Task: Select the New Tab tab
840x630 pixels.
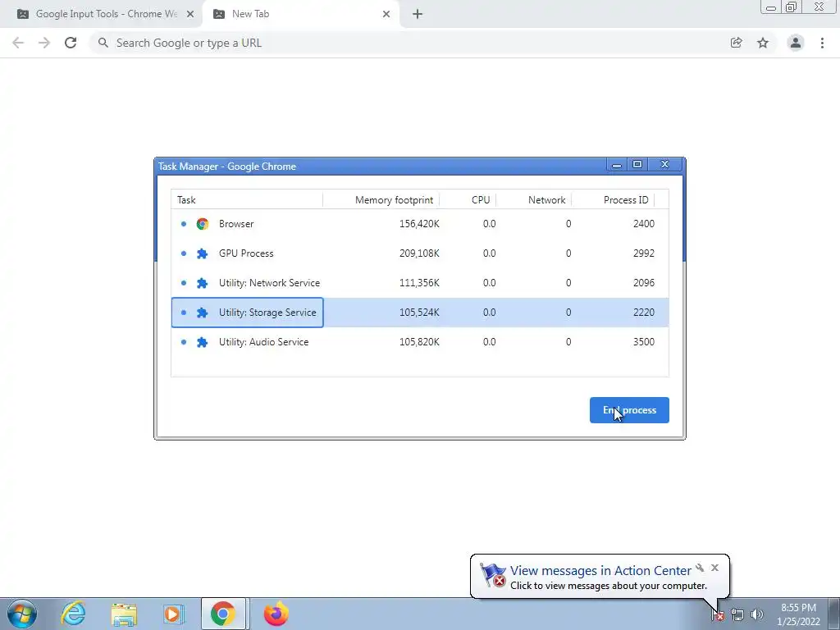Action: click(x=300, y=14)
